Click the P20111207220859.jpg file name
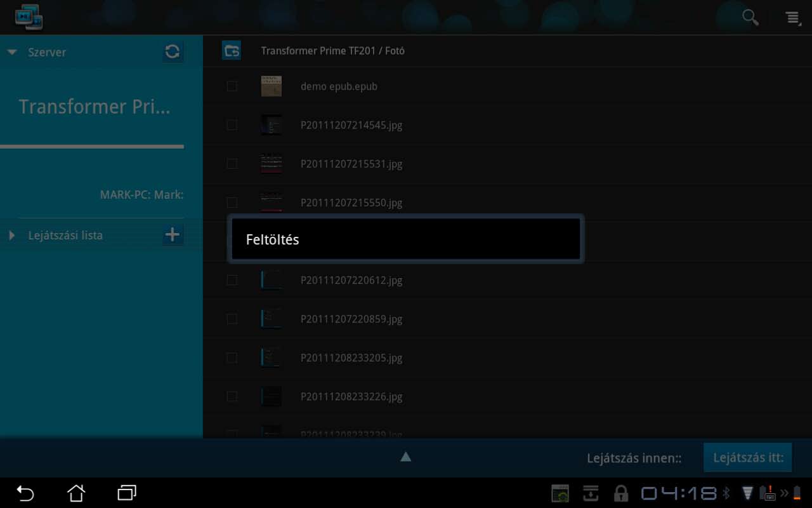 pyautogui.click(x=351, y=319)
